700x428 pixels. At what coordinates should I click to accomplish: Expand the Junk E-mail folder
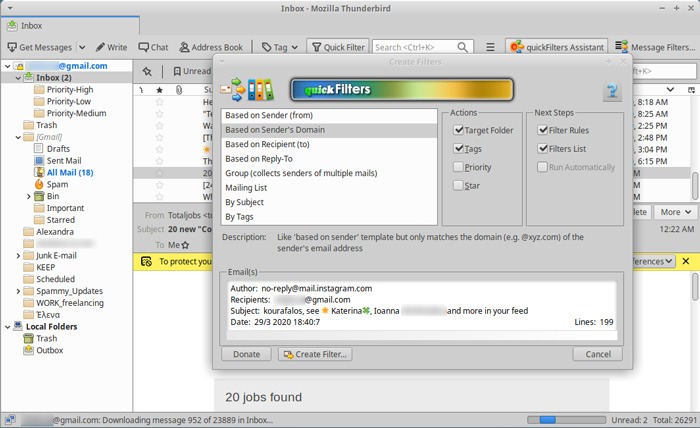18,256
